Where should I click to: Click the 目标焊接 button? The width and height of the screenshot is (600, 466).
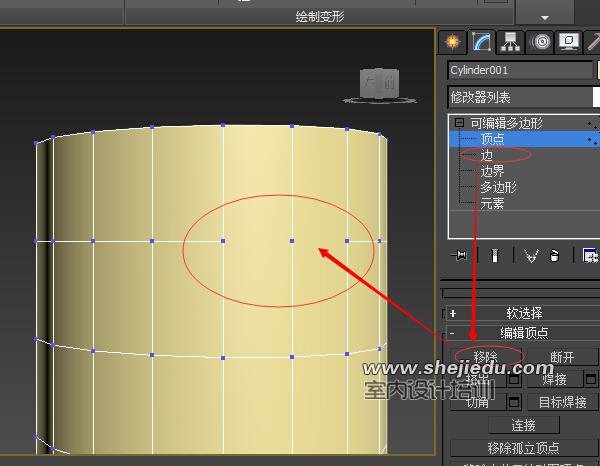(x=562, y=402)
